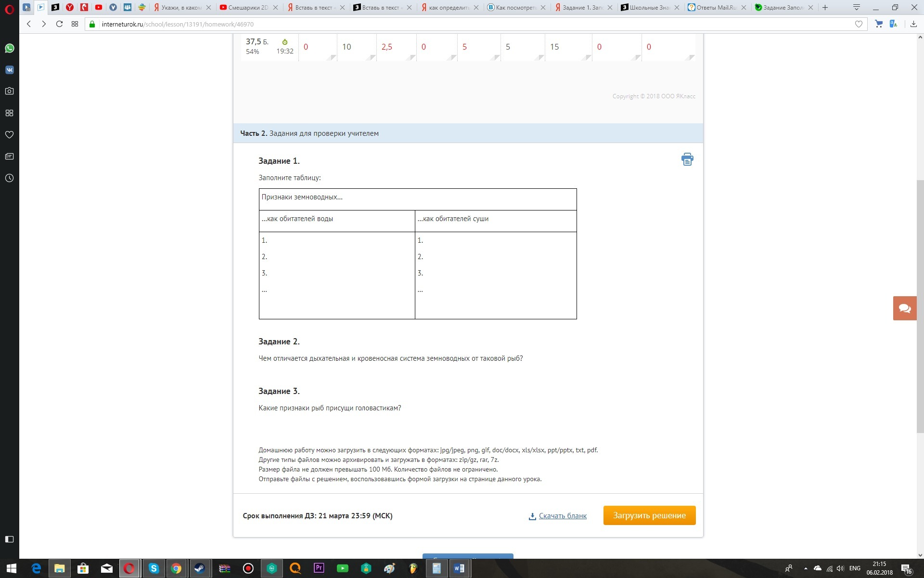Viewport: 924px width, 578px height.
Task: Click the snapshot camera icon in the sidebar
Action: pyautogui.click(x=9, y=92)
